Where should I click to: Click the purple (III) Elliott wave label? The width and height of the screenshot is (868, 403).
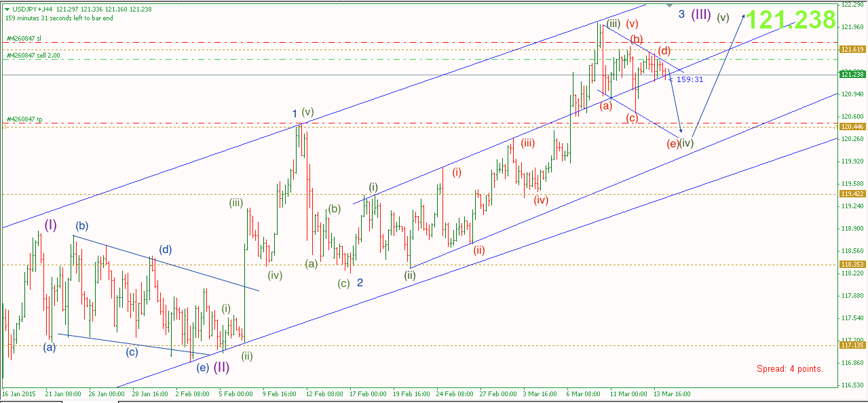tap(700, 14)
